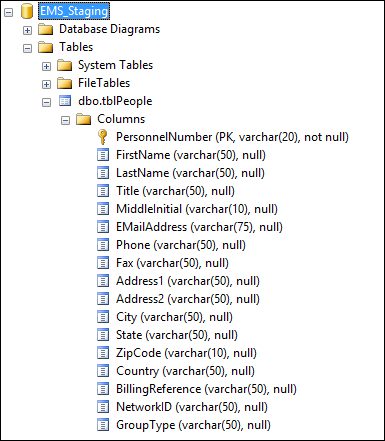Expand the Database Diagrams node
The height and width of the screenshot is (441, 385).
[27, 30]
